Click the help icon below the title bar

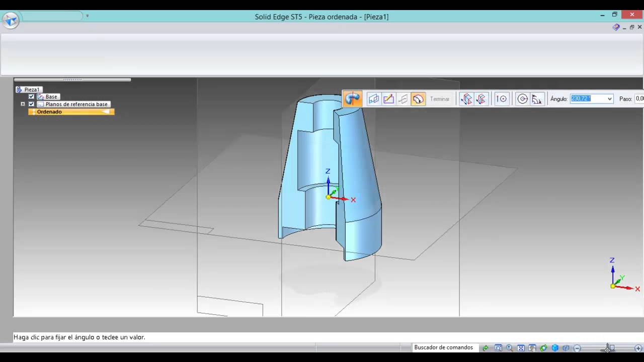coord(616,27)
